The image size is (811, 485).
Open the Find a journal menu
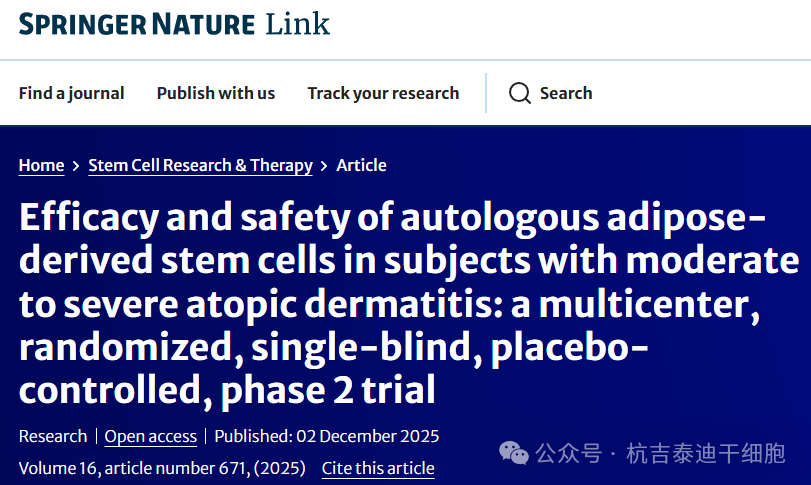(x=72, y=93)
